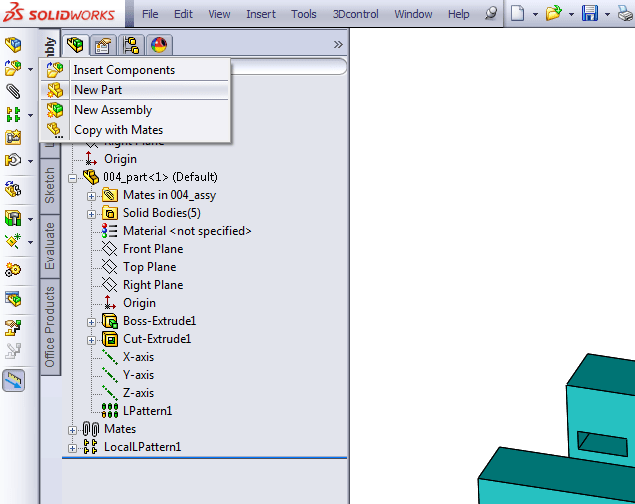Expand Mates in 004_assy folder
635x504 pixels.
[92, 196]
